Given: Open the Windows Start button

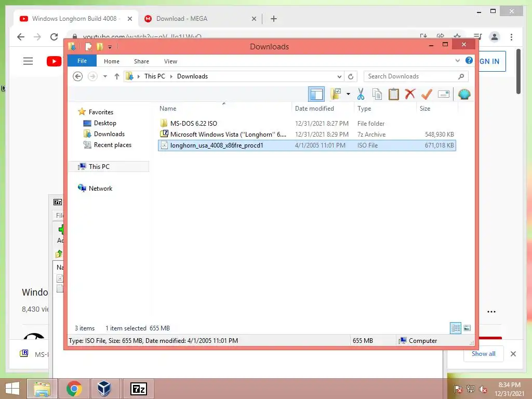Looking at the screenshot, I should (x=12, y=389).
